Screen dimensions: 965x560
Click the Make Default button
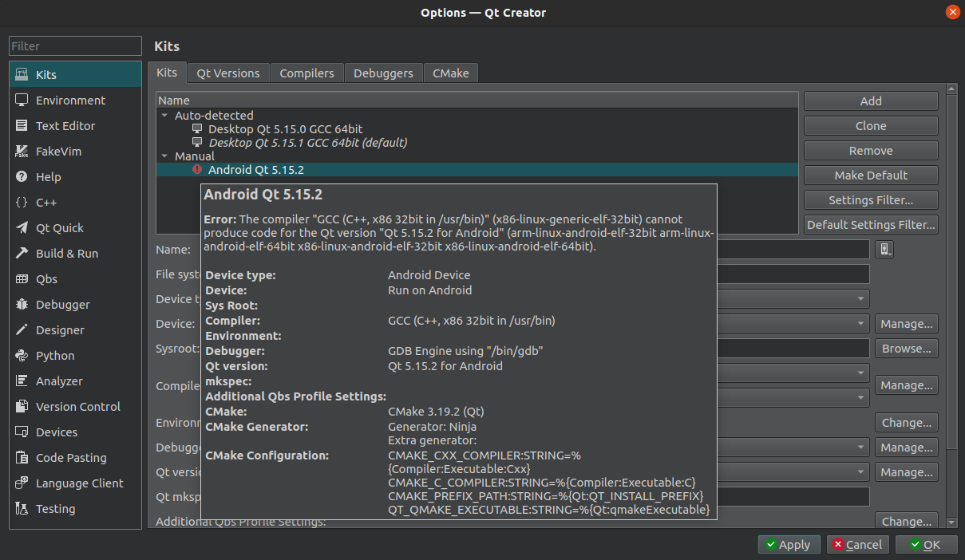(x=871, y=175)
